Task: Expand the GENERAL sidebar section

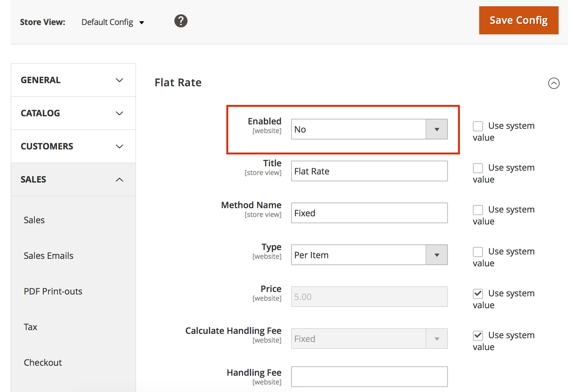Action: point(73,80)
